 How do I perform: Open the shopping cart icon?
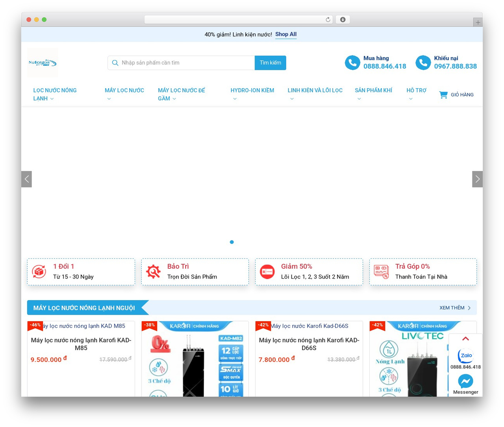coord(443,95)
